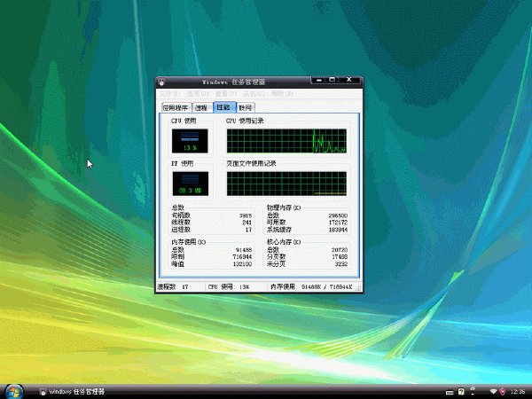Image resolution: width=532 pixels, height=399 pixels.
Task: Click the 句柄数 value 3915
Action: [246, 215]
